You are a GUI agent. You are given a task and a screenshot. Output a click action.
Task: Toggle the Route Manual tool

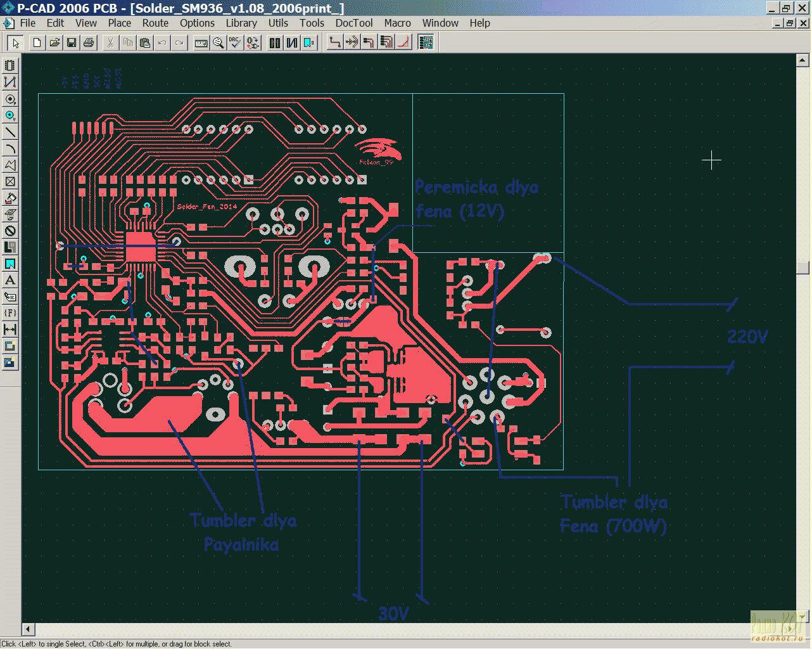click(x=335, y=42)
